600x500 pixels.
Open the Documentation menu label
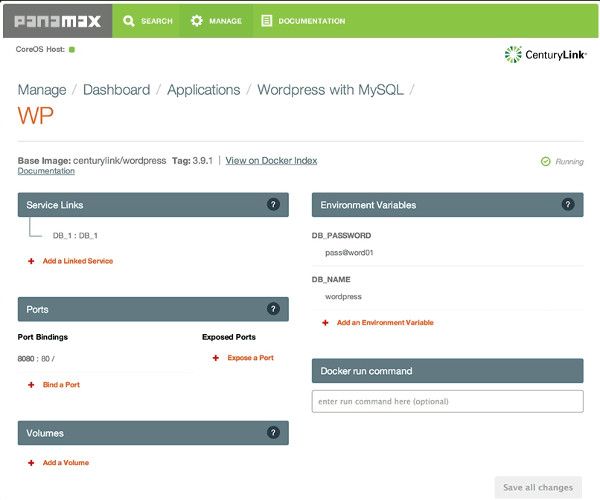(x=312, y=21)
